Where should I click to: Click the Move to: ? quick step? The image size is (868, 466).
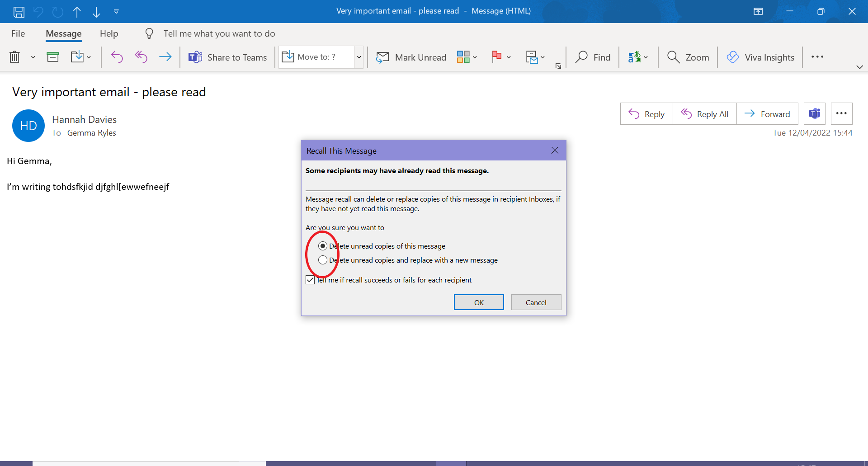tap(316, 57)
